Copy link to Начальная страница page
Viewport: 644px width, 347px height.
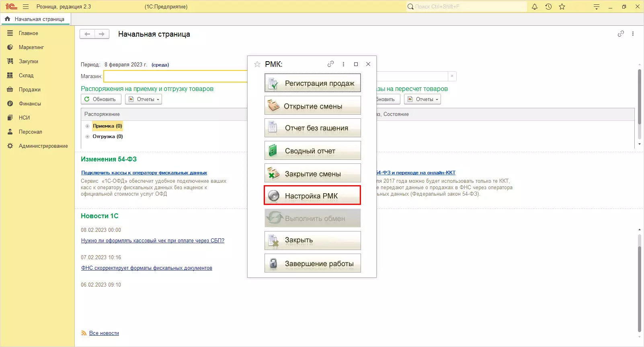tap(621, 34)
